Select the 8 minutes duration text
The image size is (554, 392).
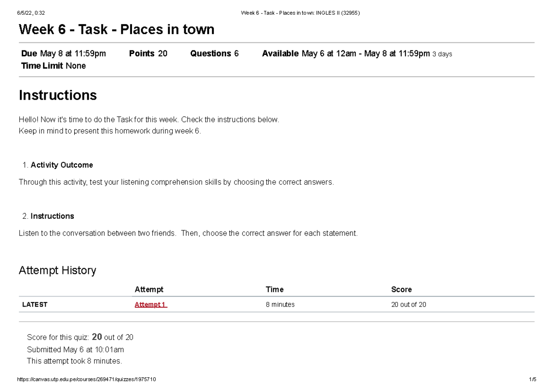280,304
